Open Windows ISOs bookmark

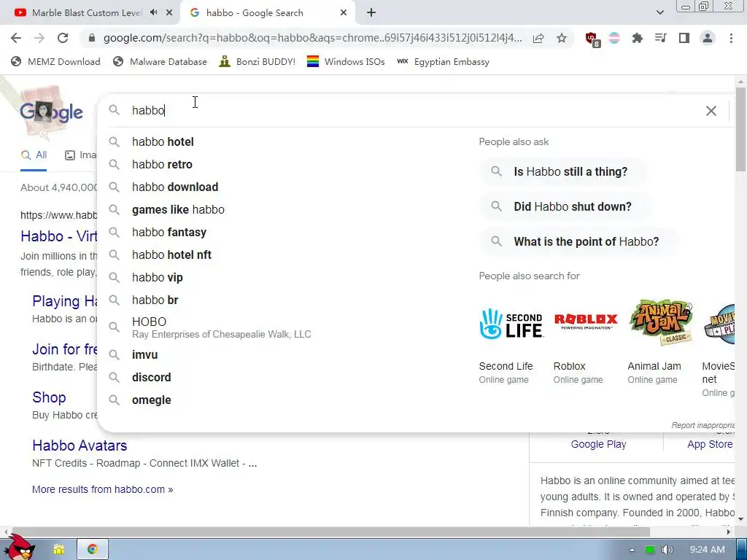tap(346, 62)
